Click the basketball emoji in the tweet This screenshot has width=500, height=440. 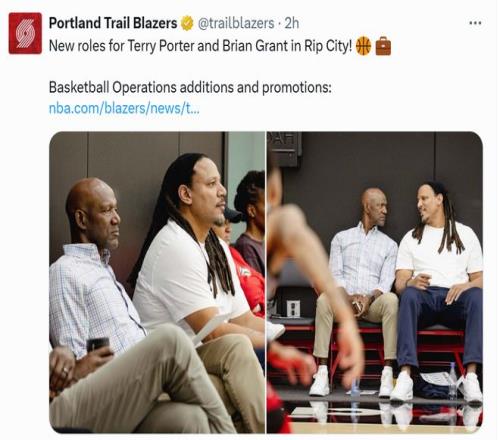[363, 46]
